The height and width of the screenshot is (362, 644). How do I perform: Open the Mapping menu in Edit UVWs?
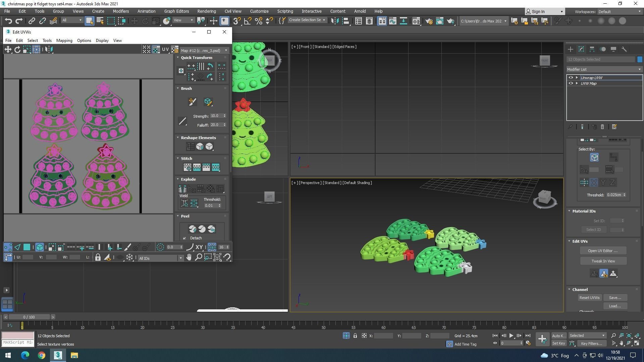pyautogui.click(x=64, y=41)
